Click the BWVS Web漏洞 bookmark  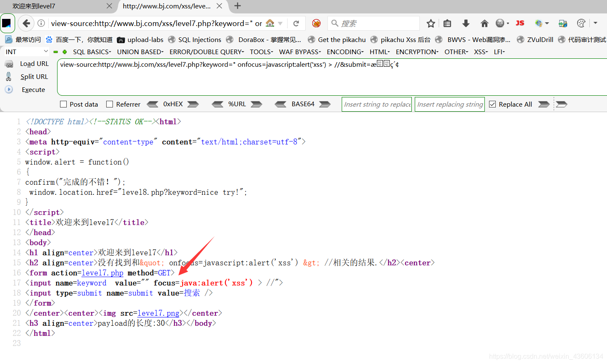(x=473, y=39)
